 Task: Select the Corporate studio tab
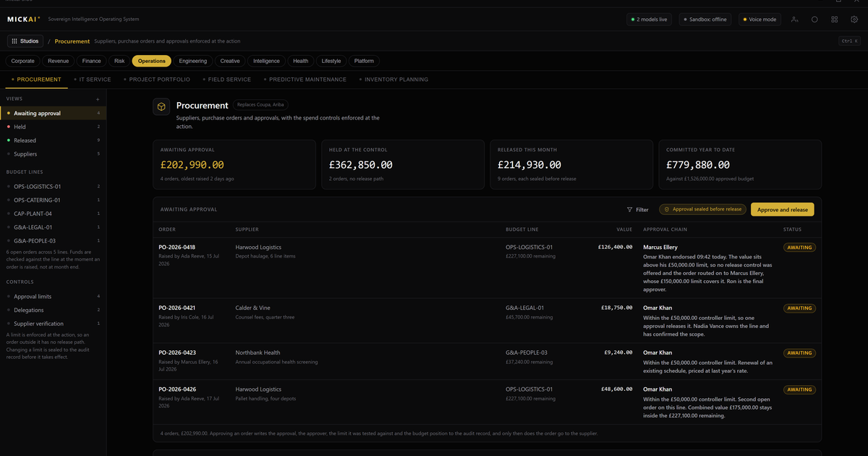pyautogui.click(x=23, y=61)
